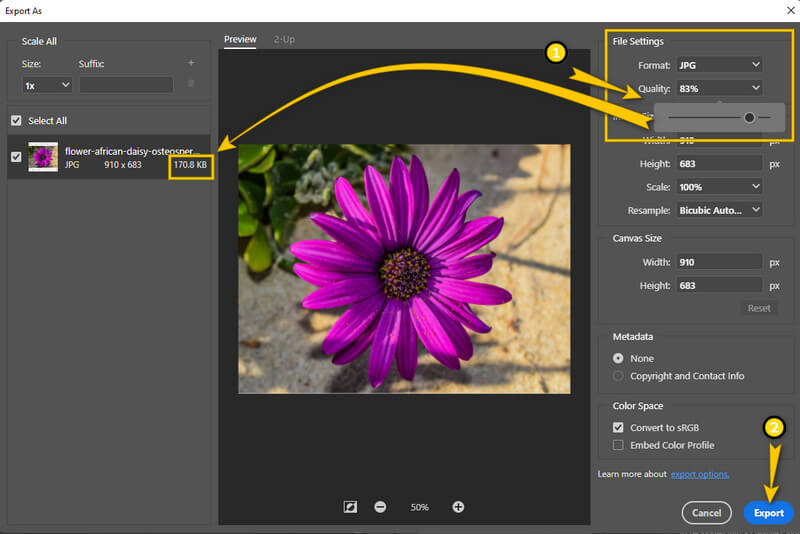Uncheck the flower-african-daisy file checkbox
Screen dimensions: 800x534
[15, 157]
